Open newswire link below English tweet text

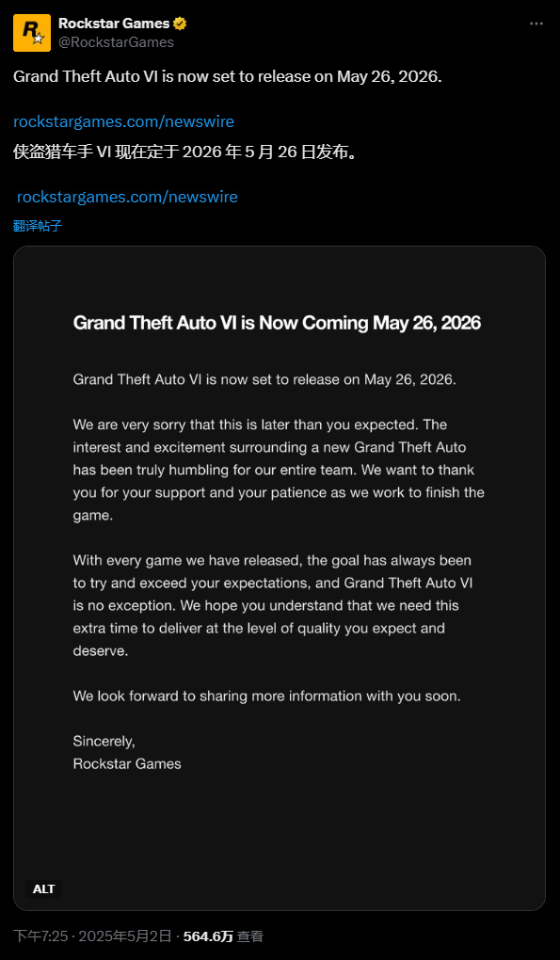(123, 121)
